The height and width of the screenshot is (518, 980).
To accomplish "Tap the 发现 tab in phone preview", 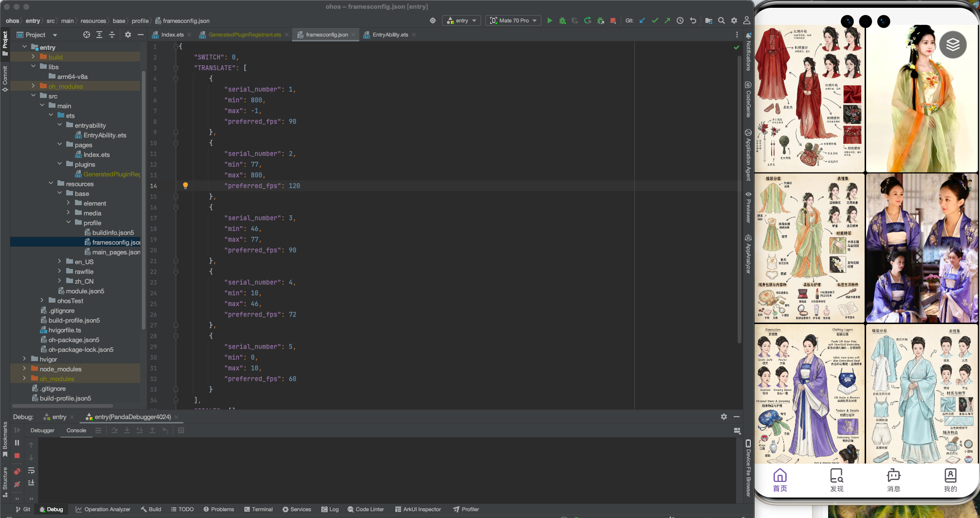I will (837, 480).
